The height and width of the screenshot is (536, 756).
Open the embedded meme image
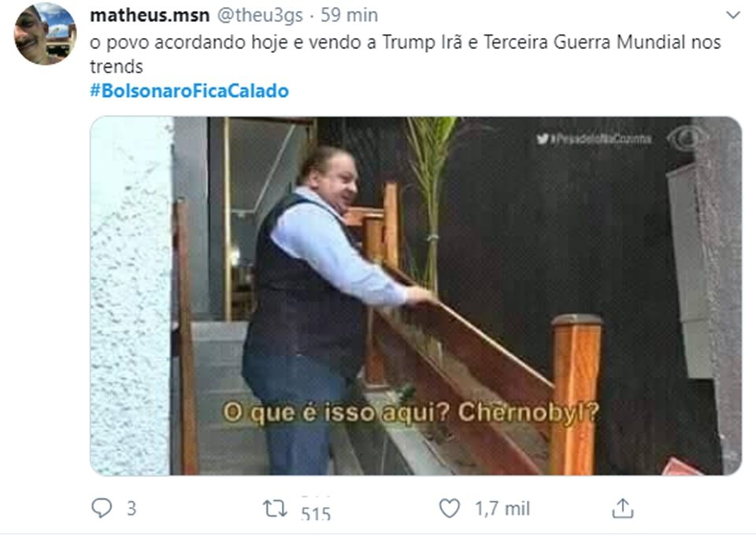click(x=416, y=296)
